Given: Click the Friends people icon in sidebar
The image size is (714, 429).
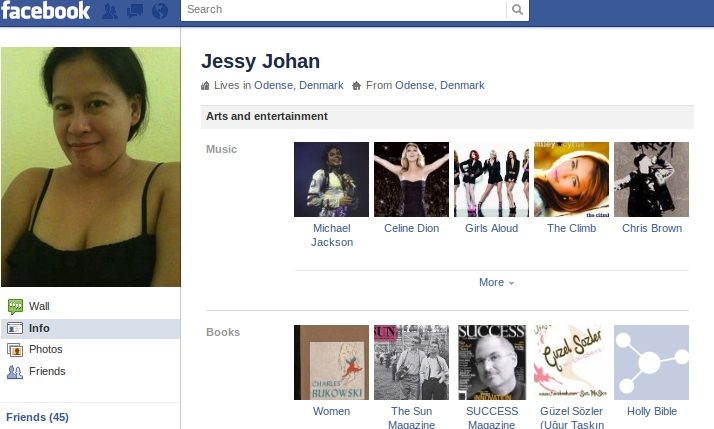Looking at the screenshot, I should (x=15, y=372).
